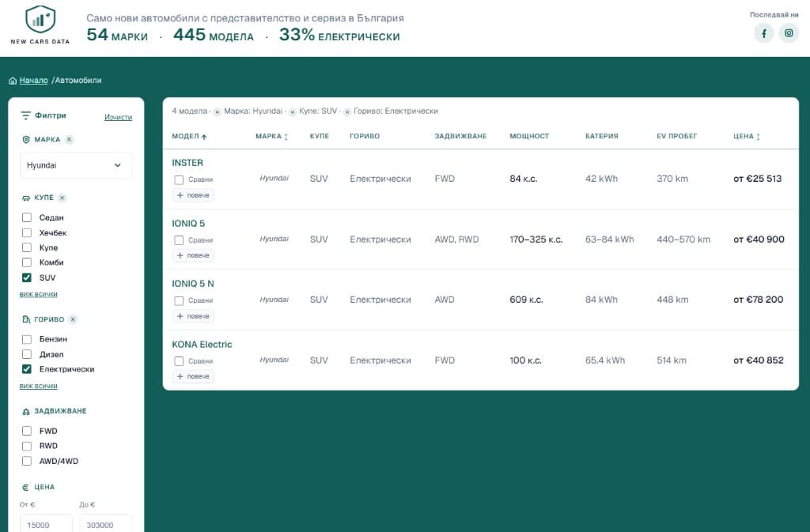Image resolution: width=810 pixels, height=532 pixels.
Task: Click the 'AWD, RWD' drivetrain cell
Action: pos(456,240)
